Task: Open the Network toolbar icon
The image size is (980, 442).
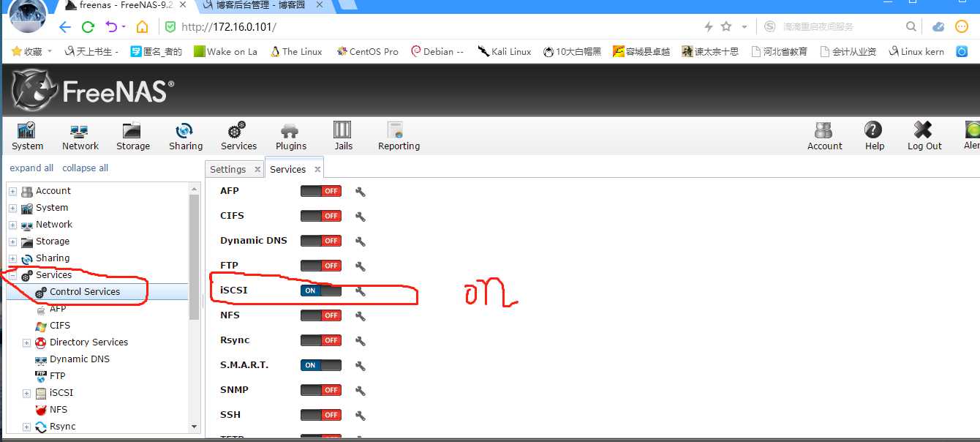Action: pos(80,136)
